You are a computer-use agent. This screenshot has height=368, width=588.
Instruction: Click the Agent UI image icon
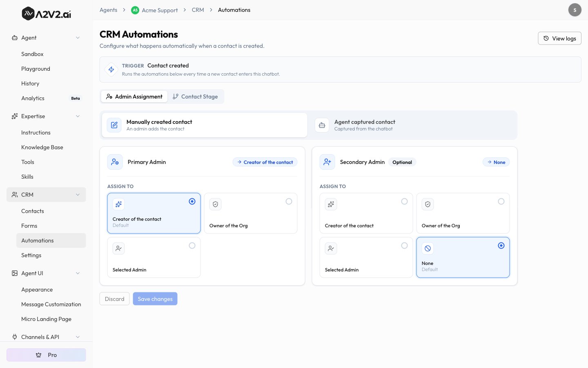point(15,273)
